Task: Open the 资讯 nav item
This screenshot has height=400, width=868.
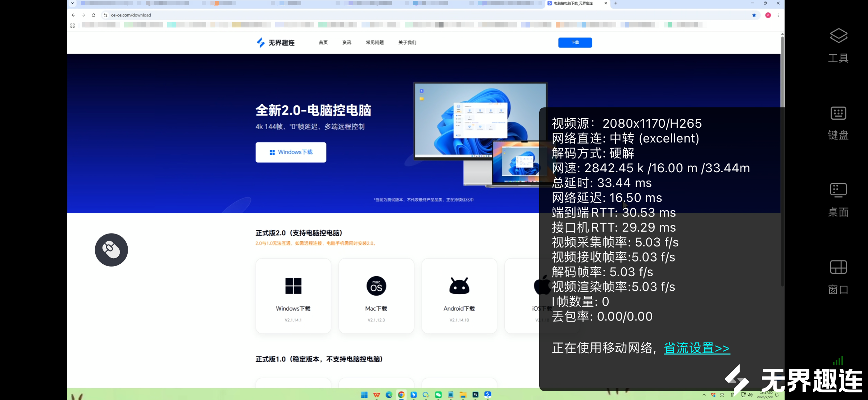Action: coord(347,42)
